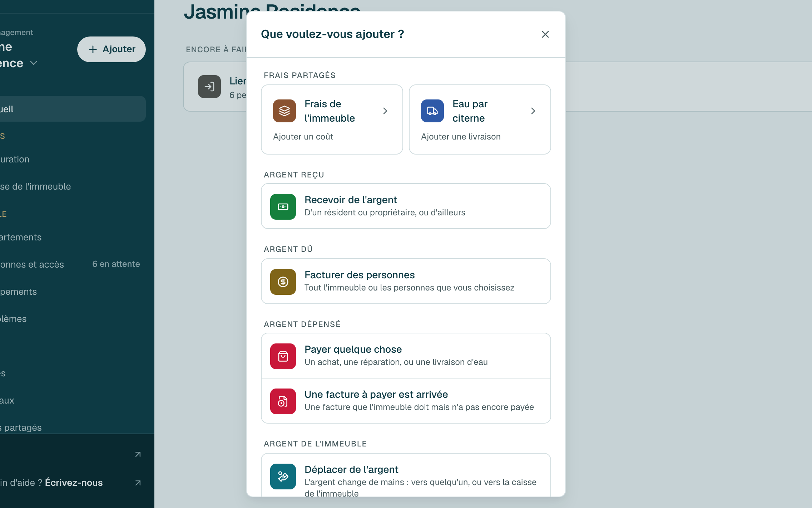Click the green cash icon for Recevoir de l'argent

click(x=283, y=207)
